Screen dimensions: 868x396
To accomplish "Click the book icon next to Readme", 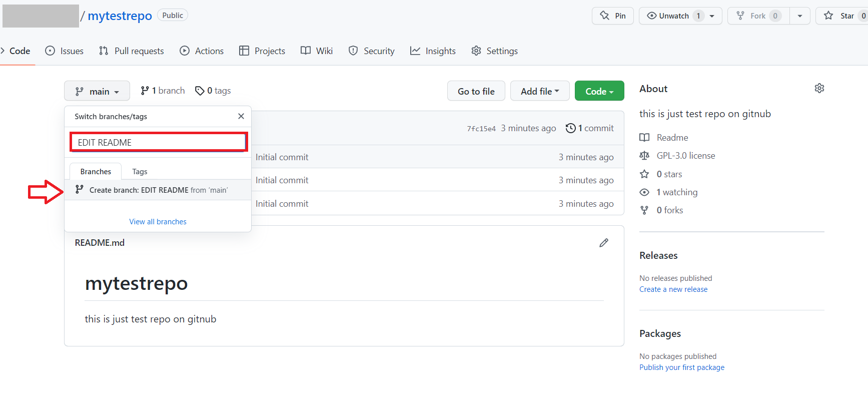I will tap(644, 138).
